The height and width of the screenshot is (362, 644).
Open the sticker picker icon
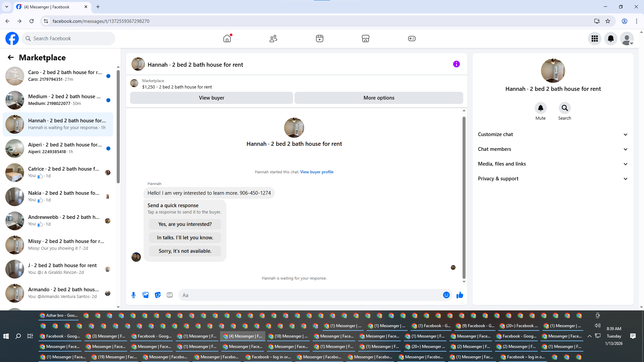(x=158, y=295)
